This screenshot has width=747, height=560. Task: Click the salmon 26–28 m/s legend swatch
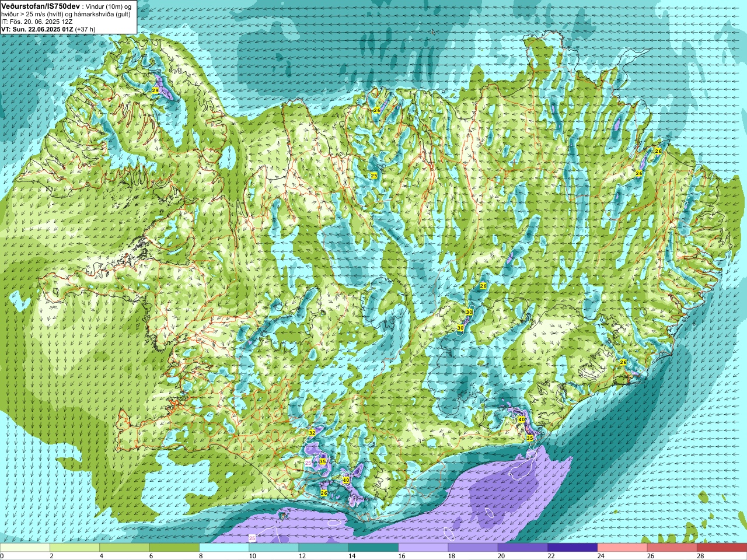click(672, 548)
